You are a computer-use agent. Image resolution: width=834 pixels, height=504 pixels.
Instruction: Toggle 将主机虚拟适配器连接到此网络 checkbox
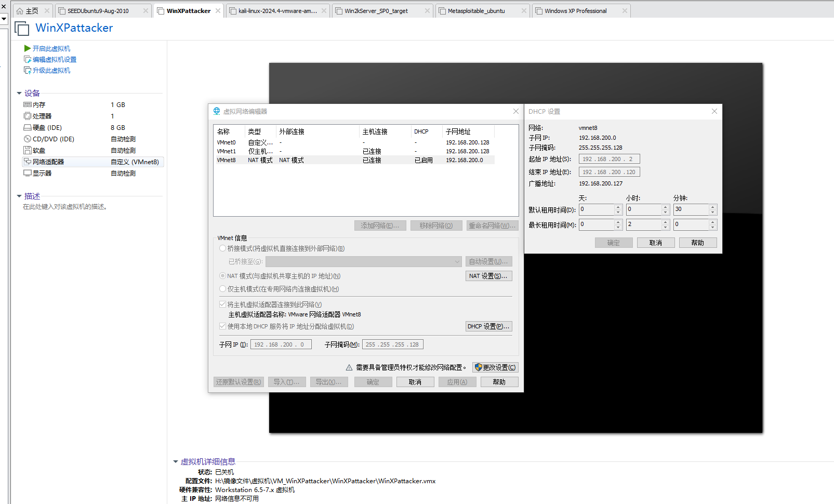[x=222, y=304]
